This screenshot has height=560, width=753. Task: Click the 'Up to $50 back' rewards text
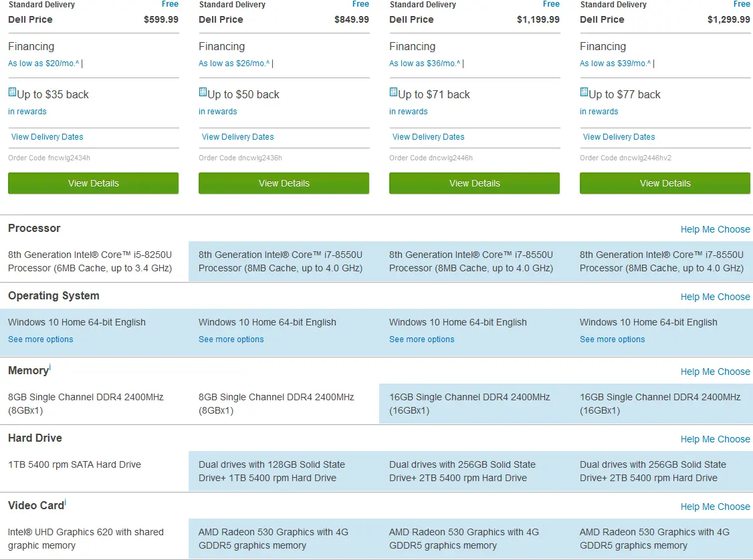coord(243,94)
